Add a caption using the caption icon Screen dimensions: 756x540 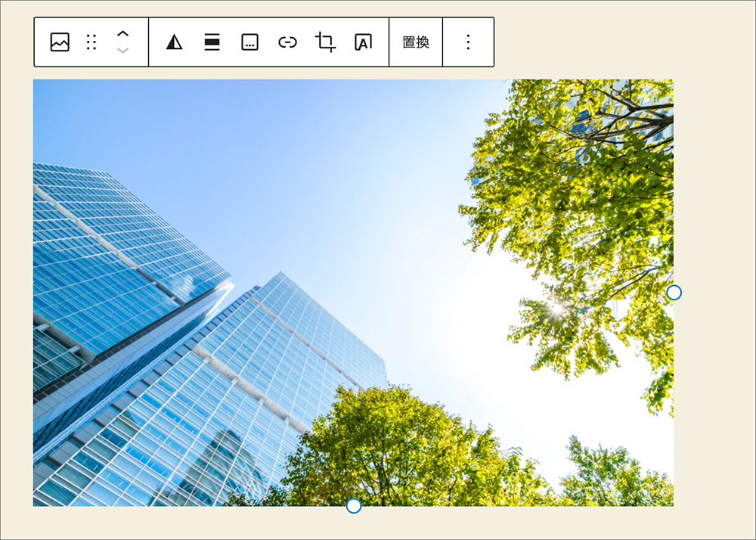[249, 42]
